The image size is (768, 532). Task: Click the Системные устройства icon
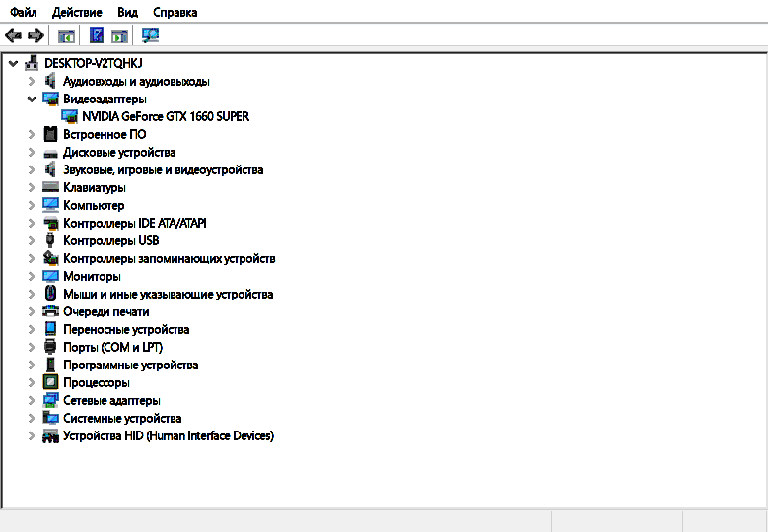51,418
